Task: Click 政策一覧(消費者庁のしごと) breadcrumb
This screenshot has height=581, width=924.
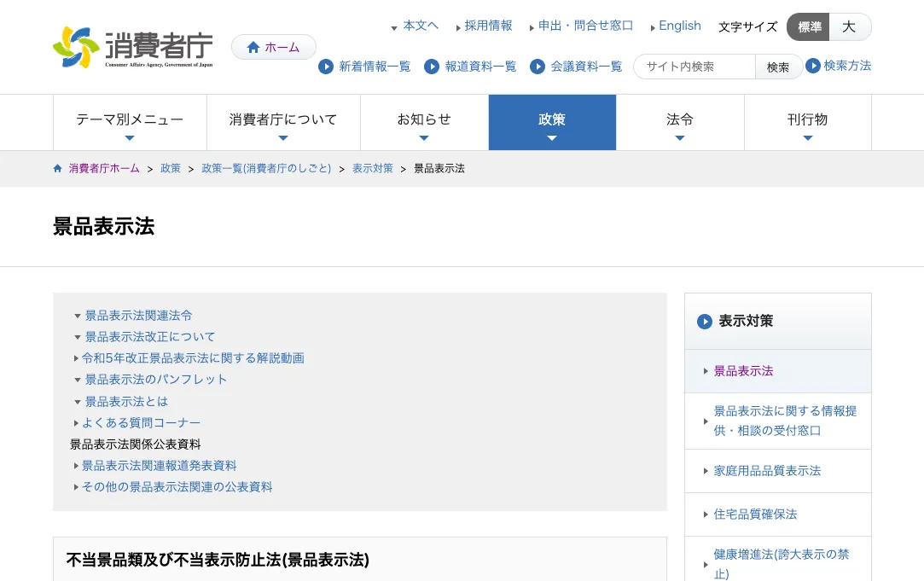Action: (266, 169)
